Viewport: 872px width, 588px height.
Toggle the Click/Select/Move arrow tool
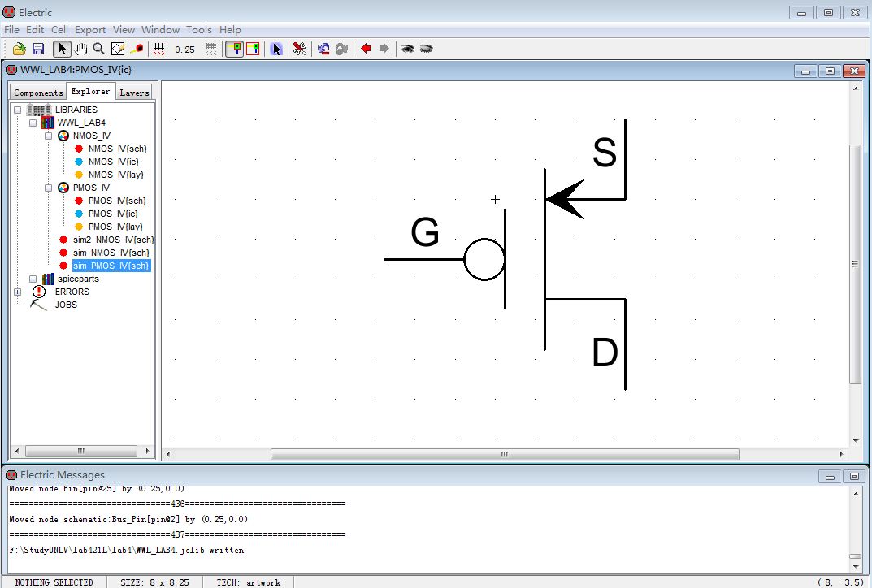(63, 49)
